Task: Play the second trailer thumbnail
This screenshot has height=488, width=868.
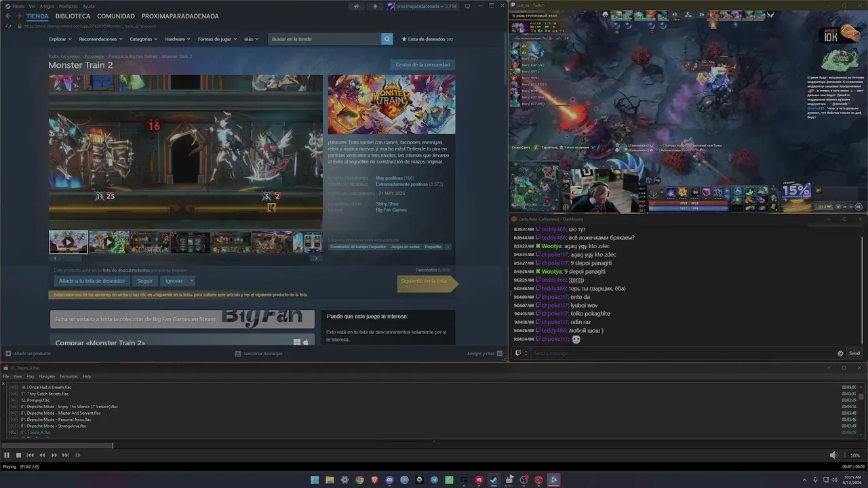Action: click(x=108, y=242)
